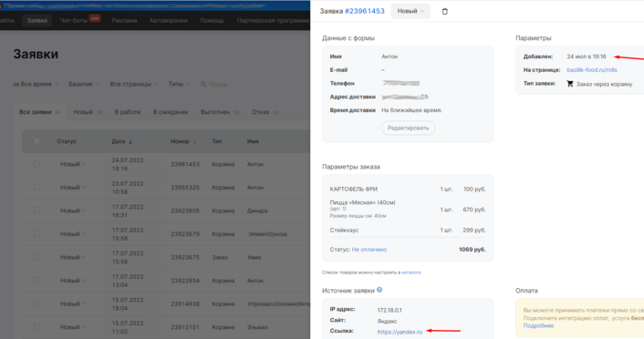The width and height of the screenshot is (644, 339).
Task: Check the row for order 23961453
Action: (x=36, y=164)
